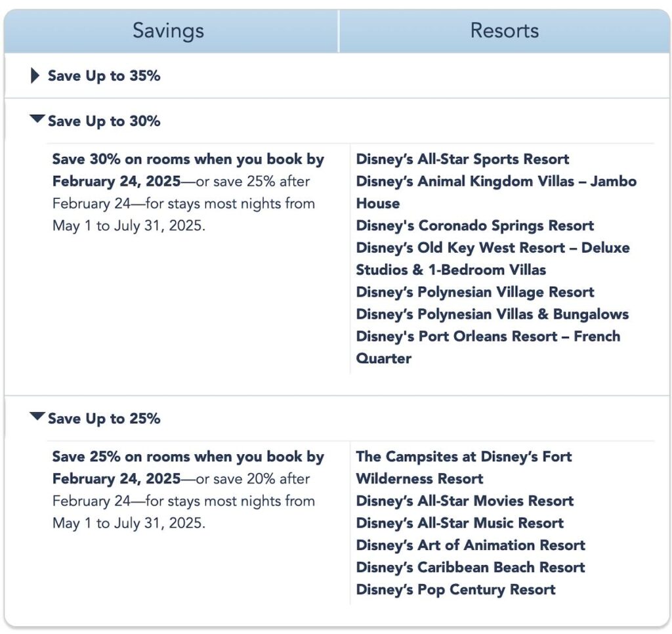This screenshot has height=634, width=672.
Task: Open Disney's Polynesian Villas & Bungalows link
Action: point(492,314)
